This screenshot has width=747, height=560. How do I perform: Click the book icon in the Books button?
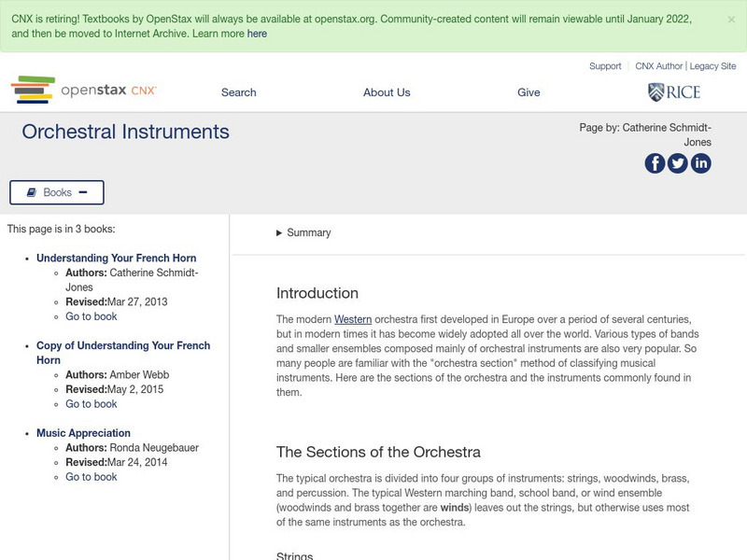(x=34, y=192)
